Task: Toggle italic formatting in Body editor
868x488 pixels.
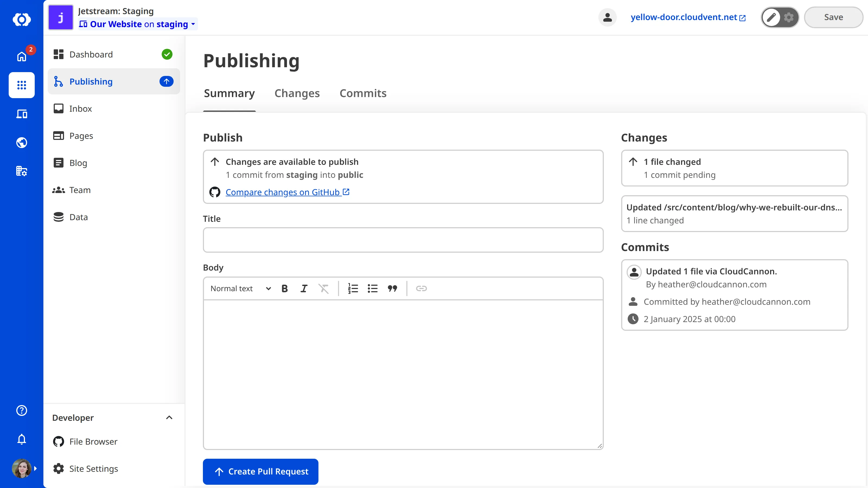Action: (304, 288)
